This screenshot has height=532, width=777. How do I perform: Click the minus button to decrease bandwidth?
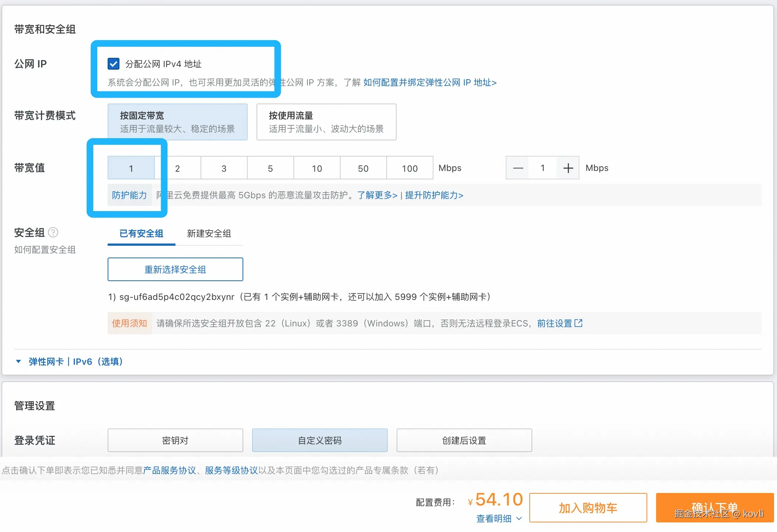[518, 168]
